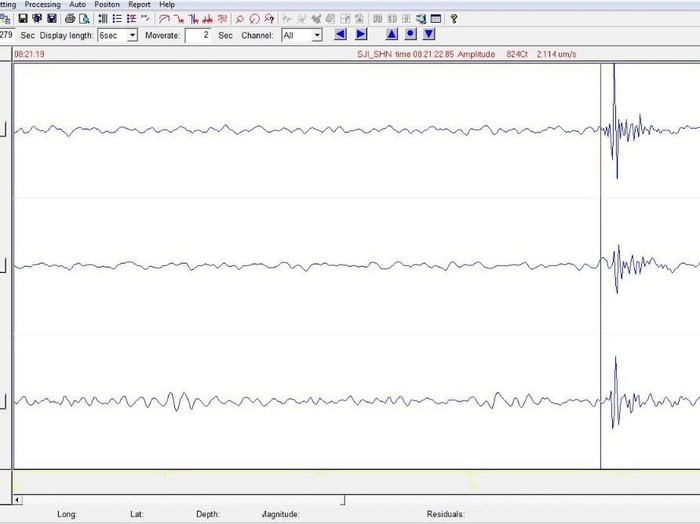The image size is (700, 524).
Task: Click the blue up triangle button
Action: pos(392,34)
